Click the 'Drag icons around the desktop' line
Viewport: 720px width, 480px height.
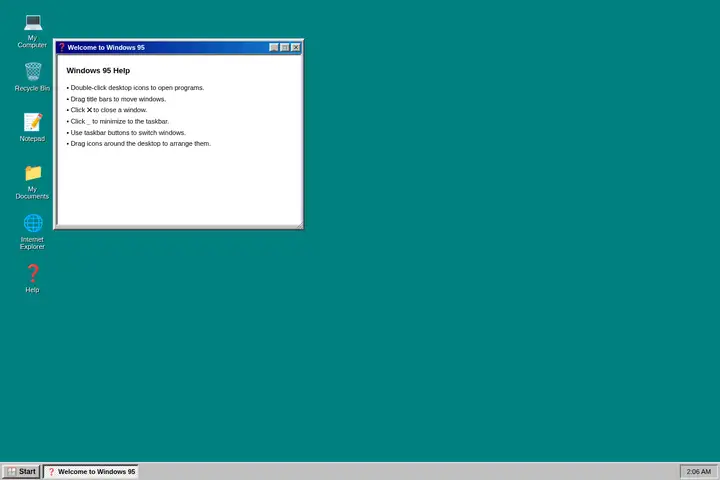pyautogui.click(x=139, y=144)
